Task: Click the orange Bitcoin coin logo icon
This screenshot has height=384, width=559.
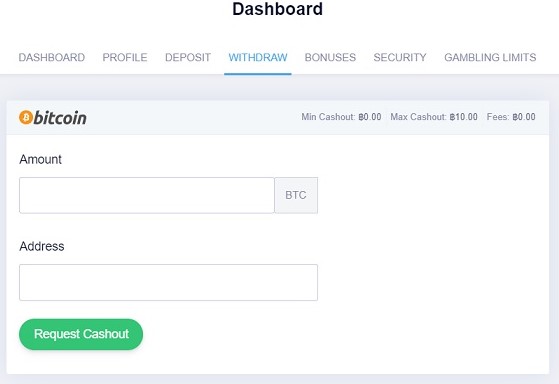Action: pyautogui.click(x=26, y=117)
